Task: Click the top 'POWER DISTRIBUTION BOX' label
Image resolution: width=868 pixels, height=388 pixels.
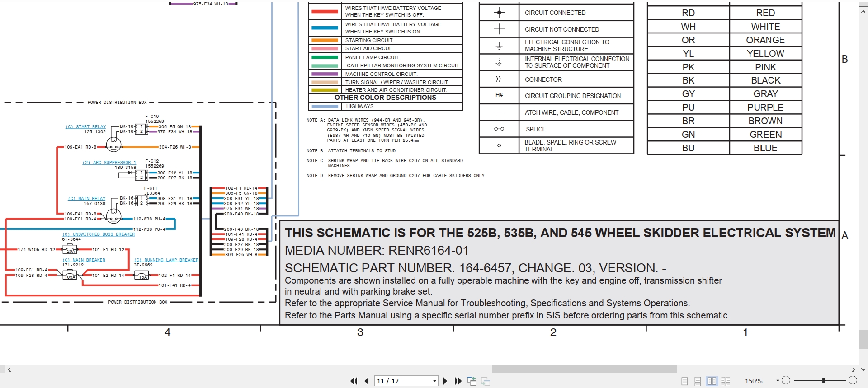Action: (x=118, y=103)
